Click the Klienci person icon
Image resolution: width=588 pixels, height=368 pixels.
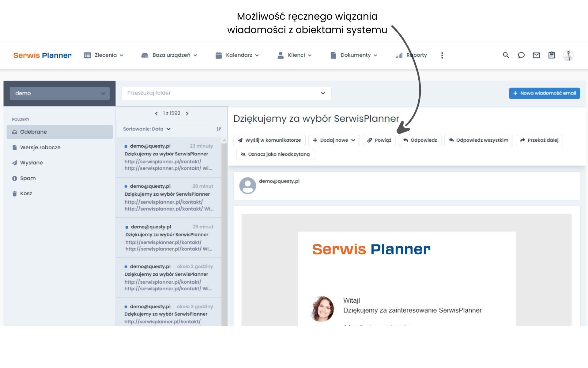point(280,55)
